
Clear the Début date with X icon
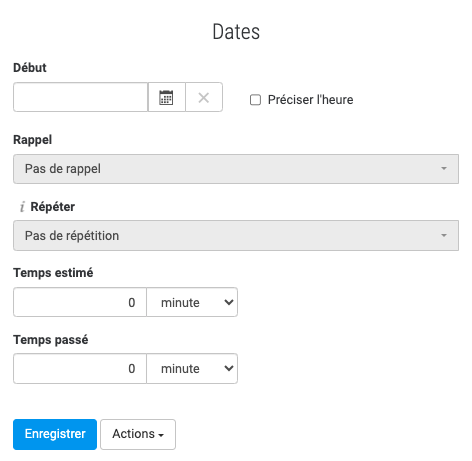pyautogui.click(x=204, y=97)
